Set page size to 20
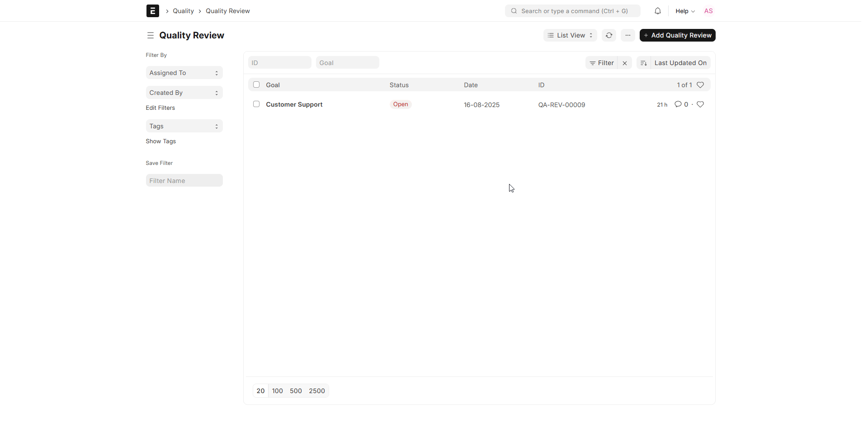This screenshot has height=427, width=868. (260, 391)
